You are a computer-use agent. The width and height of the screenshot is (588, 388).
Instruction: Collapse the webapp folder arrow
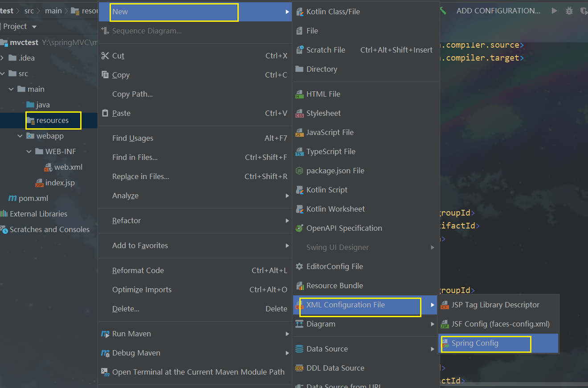pyautogui.click(x=20, y=136)
